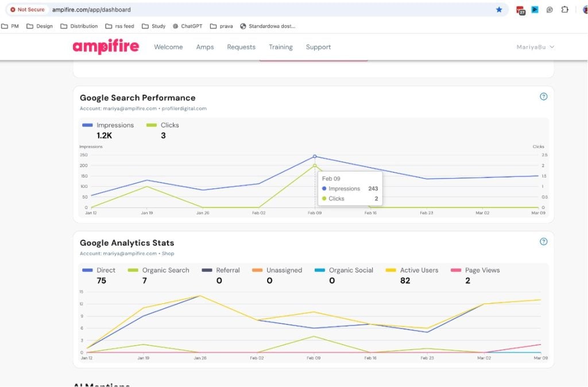The image size is (588, 387).
Task: Open the gray circular extension icon
Action: (x=550, y=10)
